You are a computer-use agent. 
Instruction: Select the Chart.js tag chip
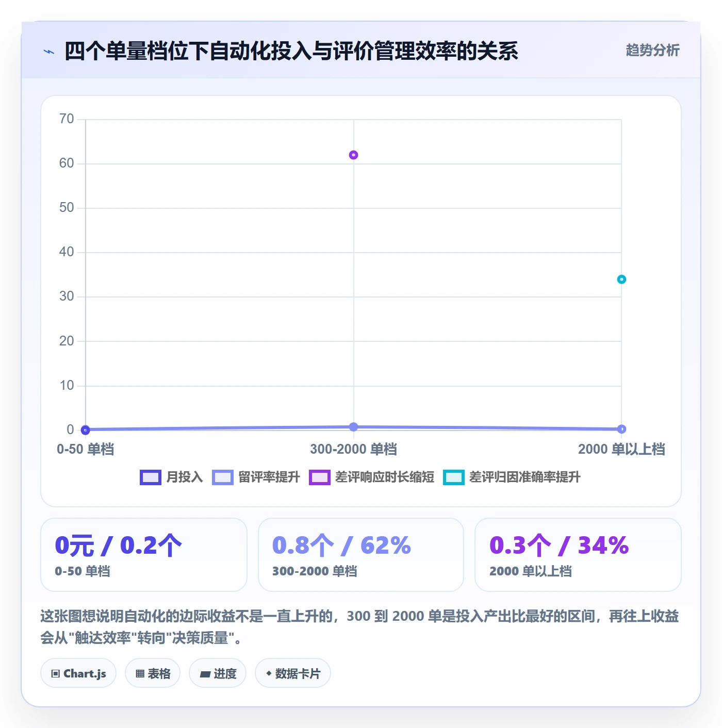tap(78, 673)
